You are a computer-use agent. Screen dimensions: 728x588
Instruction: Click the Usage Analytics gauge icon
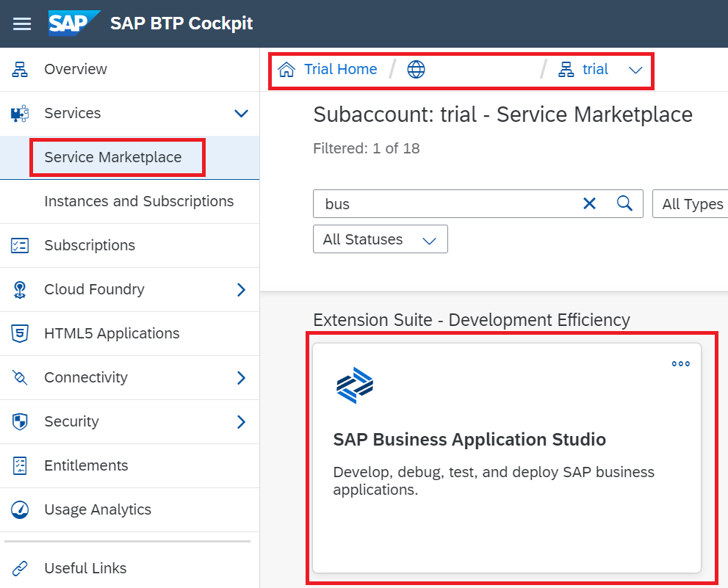[x=18, y=509]
